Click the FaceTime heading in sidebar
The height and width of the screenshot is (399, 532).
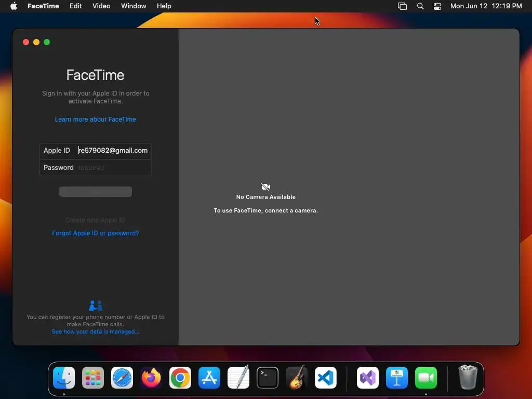point(96,75)
